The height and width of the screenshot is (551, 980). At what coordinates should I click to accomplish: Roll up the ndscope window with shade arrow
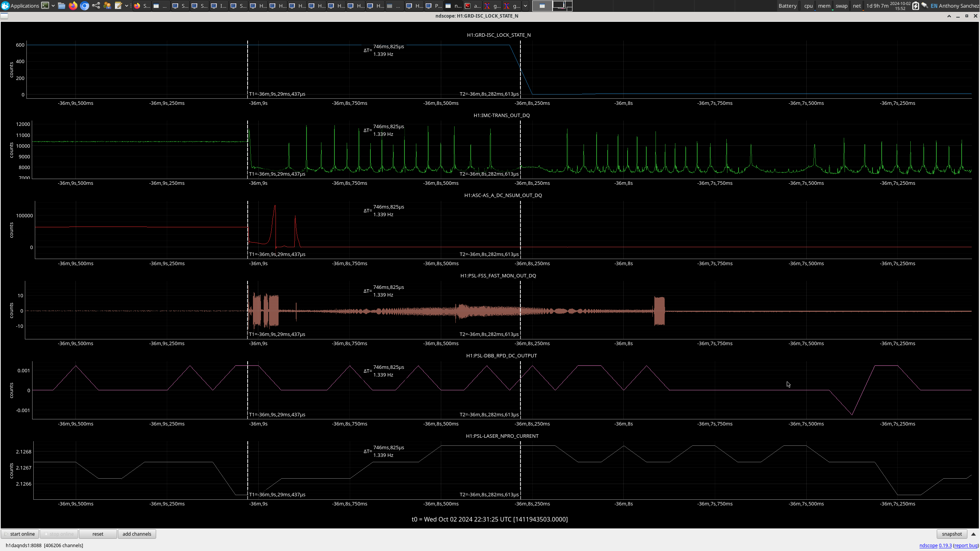949,16
